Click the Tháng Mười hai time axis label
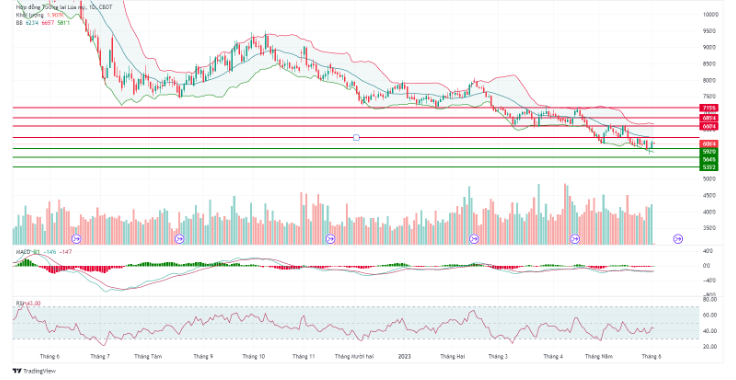 point(354,357)
